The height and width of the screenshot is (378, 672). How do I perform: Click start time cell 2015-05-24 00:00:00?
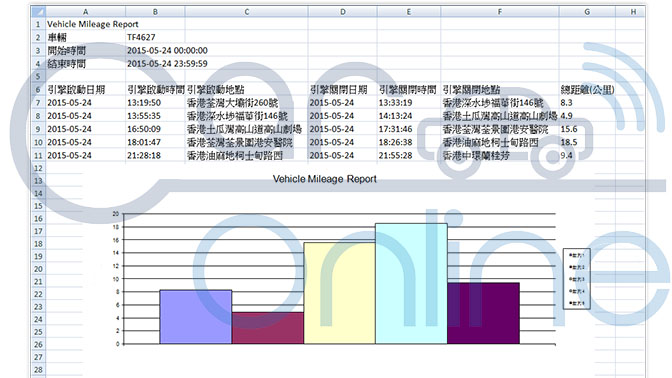tap(167, 51)
